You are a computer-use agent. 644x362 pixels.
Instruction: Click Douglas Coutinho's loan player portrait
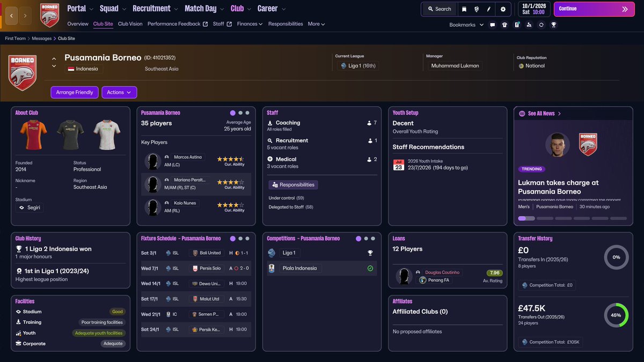coord(404,276)
